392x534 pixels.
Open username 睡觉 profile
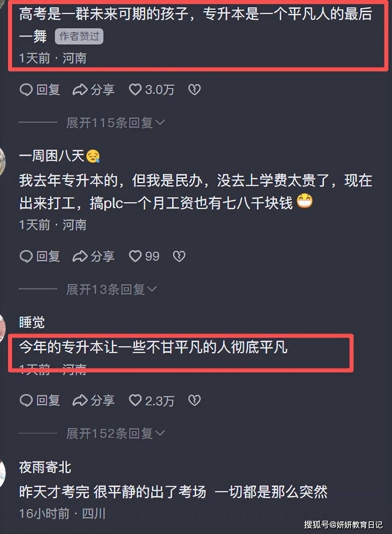[x=32, y=322]
